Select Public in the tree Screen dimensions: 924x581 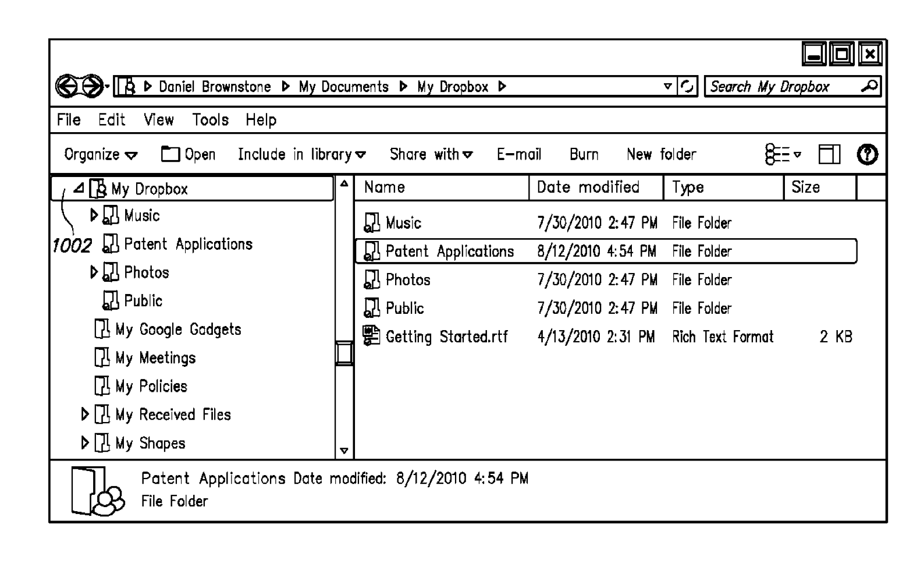click(x=143, y=301)
